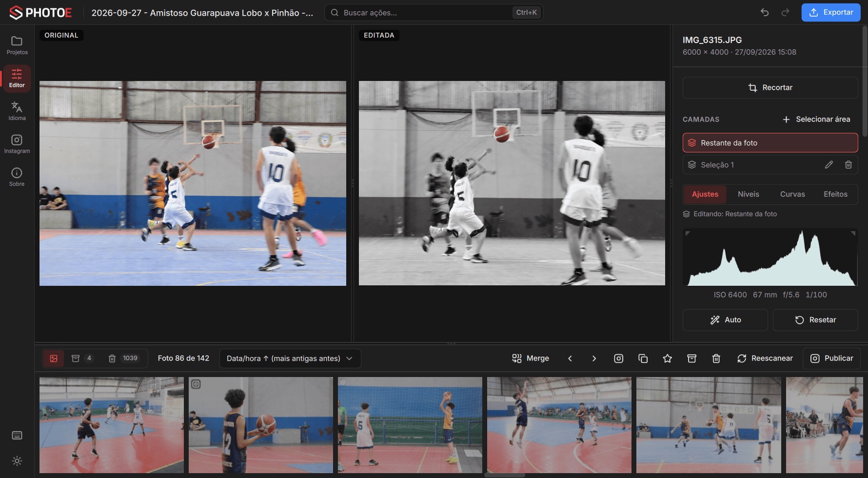Screen dimensions: 868x478
Task: Delete current photo with trash icon
Action: [x=716, y=358]
